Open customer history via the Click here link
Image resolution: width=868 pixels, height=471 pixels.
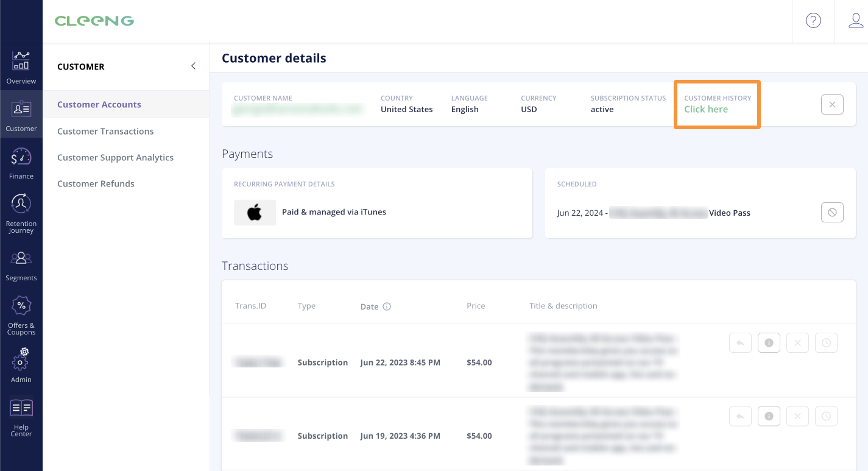(705, 109)
